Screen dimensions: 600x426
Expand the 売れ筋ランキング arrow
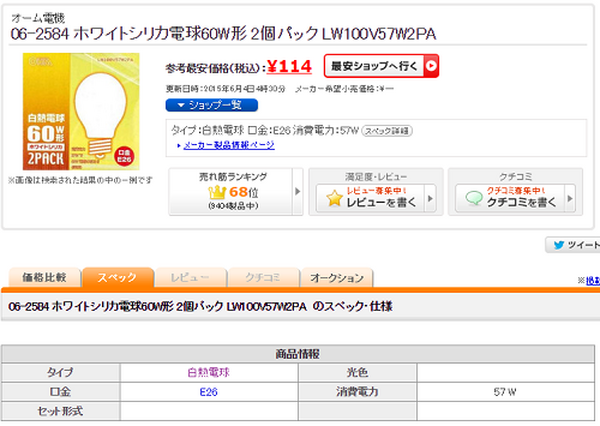pos(297,191)
